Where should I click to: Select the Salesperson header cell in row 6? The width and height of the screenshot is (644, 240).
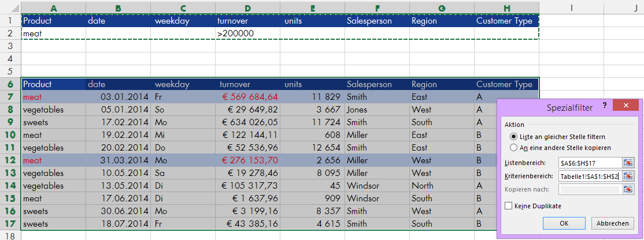point(376,84)
